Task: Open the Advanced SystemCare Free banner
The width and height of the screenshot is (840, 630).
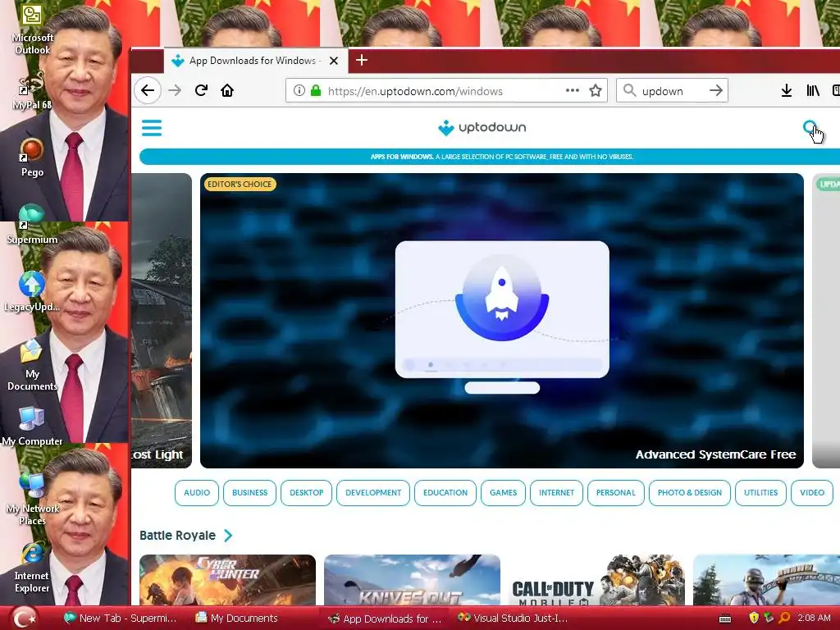Action: click(502, 321)
